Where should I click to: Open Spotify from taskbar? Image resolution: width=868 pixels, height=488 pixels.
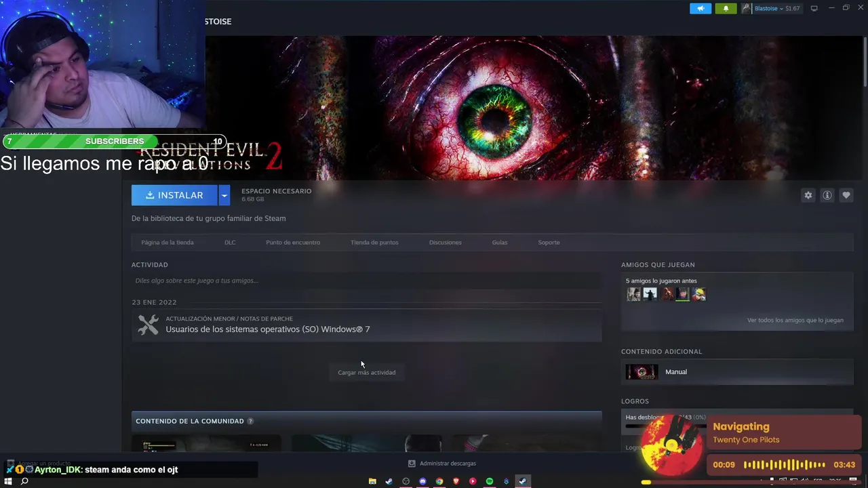490,481
